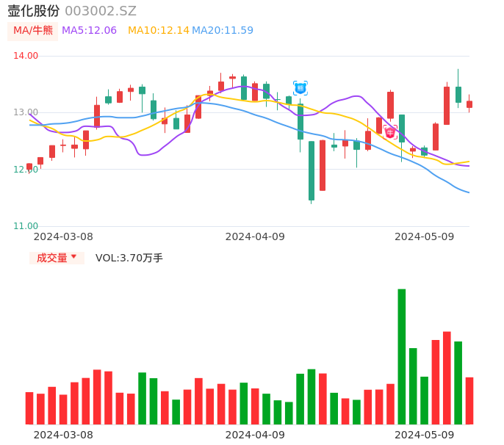
Task: Click the 2024-03-08 date under volume chart
Action: pyautogui.click(x=63, y=434)
